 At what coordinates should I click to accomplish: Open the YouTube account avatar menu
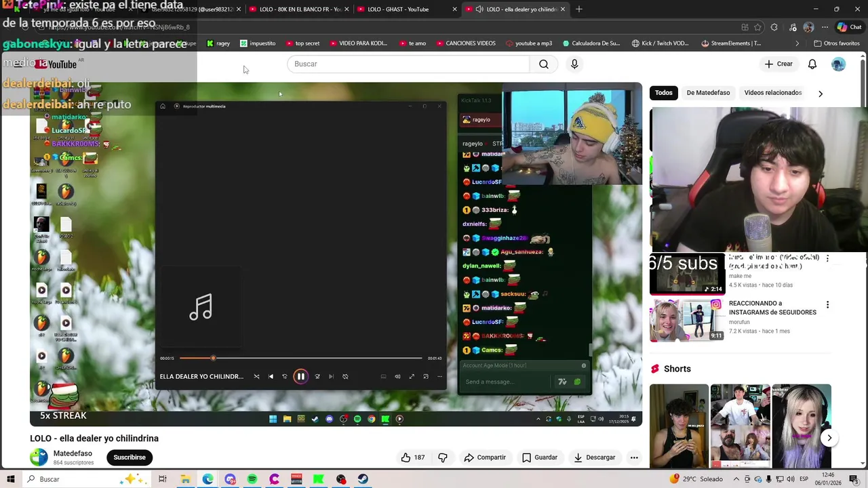(839, 64)
